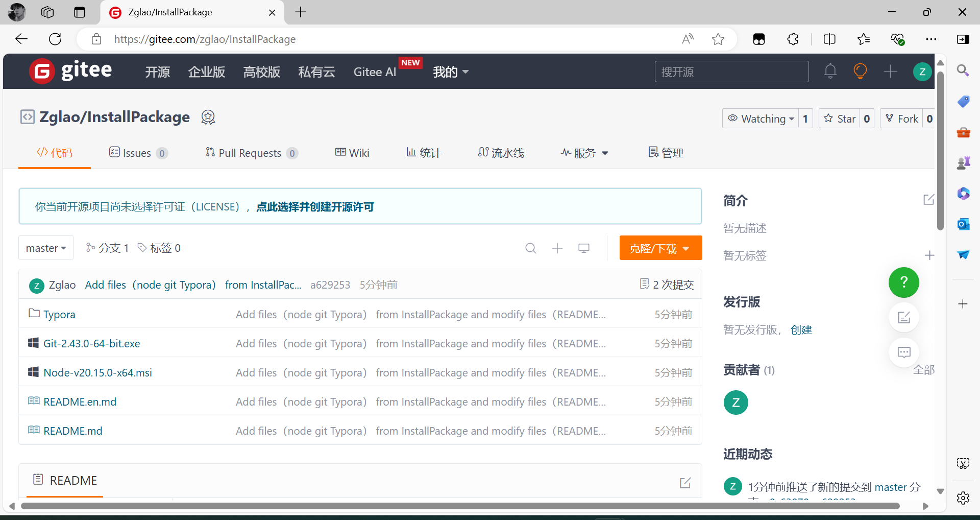This screenshot has height=520, width=980.
Task: Expand the 我的 menu in header
Action: pyautogui.click(x=451, y=72)
